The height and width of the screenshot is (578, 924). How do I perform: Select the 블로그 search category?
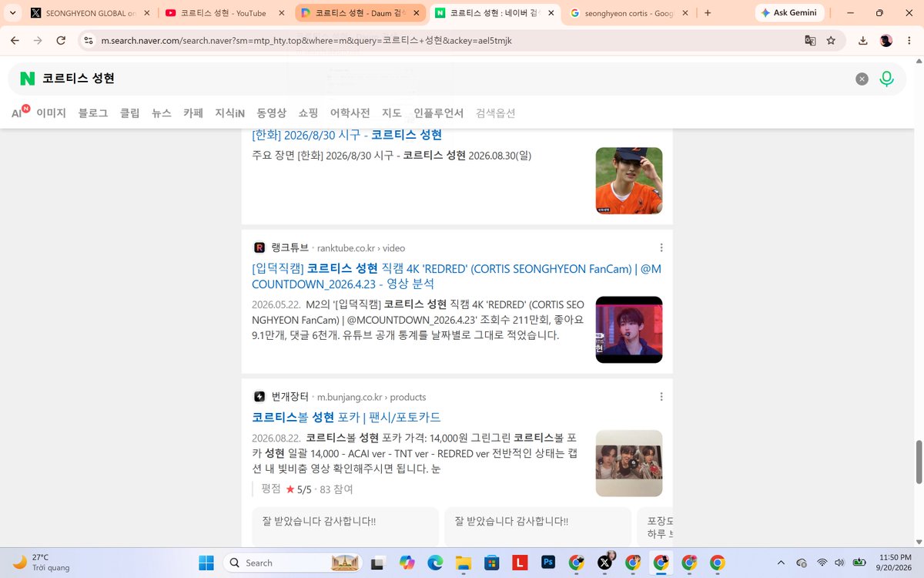[x=93, y=113]
